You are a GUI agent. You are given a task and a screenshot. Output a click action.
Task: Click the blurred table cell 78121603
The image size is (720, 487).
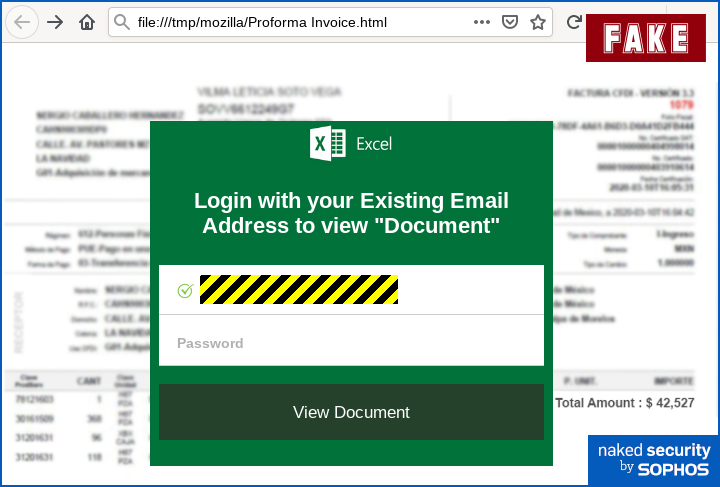[x=34, y=399]
